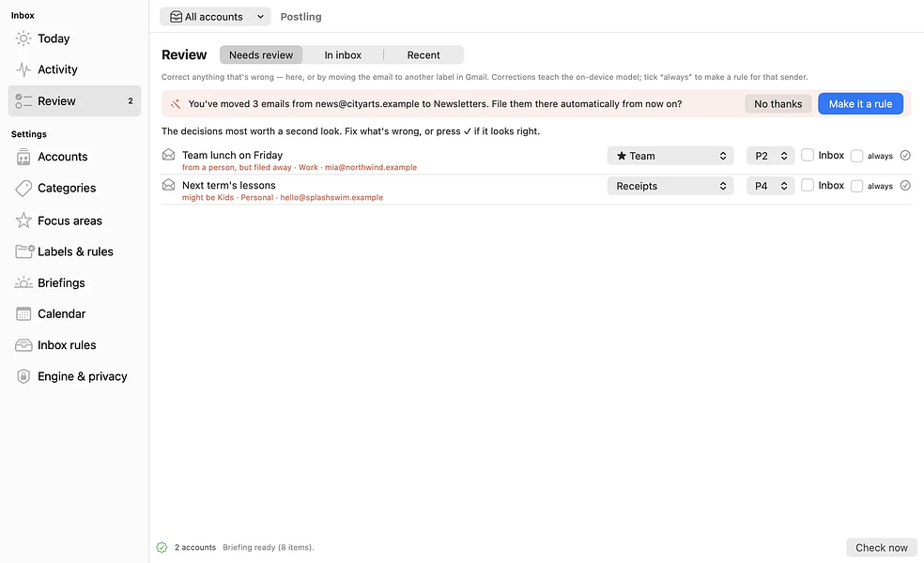Dismiss suggestion with No thanks
Viewport: 924px width, 563px height.
pyautogui.click(x=778, y=103)
